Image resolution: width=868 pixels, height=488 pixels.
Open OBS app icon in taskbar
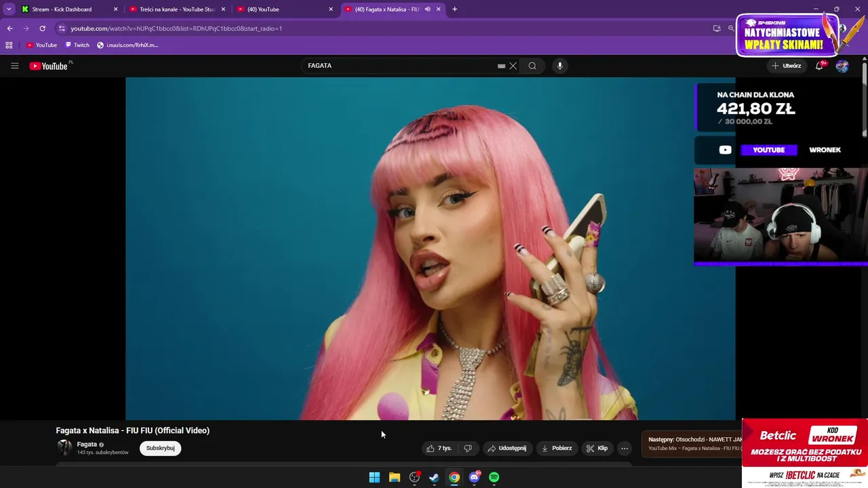[414, 477]
